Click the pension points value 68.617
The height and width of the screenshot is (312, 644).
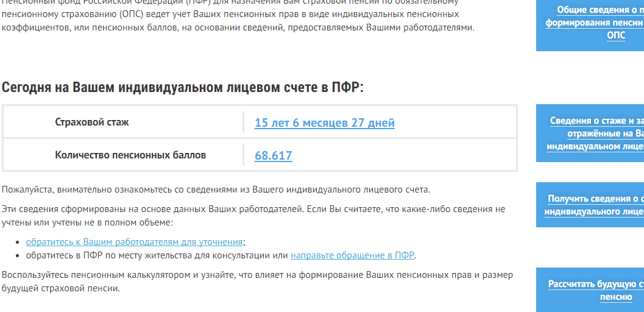click(x=273, y=155)
